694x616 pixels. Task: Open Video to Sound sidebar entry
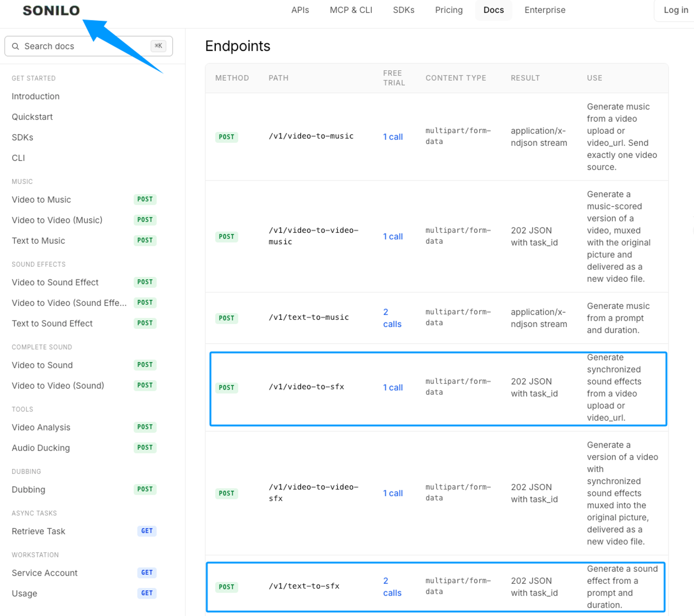point(42,365)
